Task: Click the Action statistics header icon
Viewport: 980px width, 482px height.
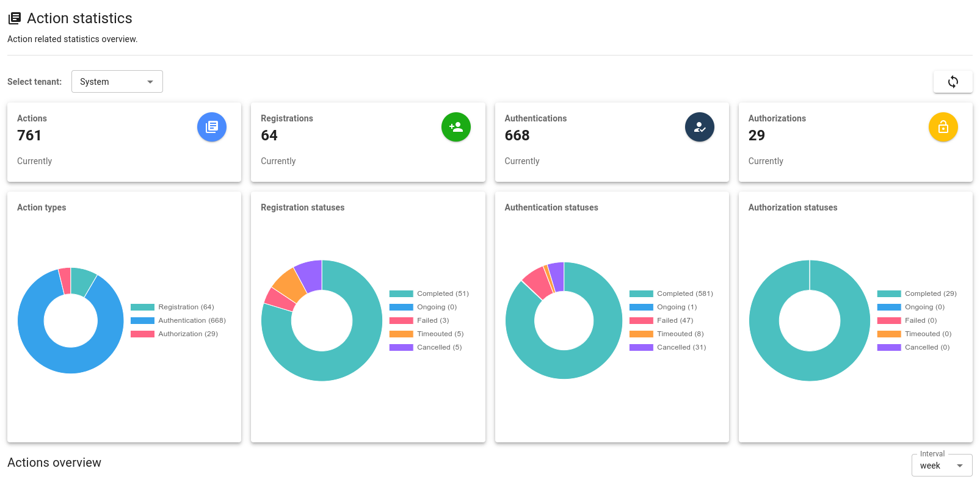Action: coord(15,18)
